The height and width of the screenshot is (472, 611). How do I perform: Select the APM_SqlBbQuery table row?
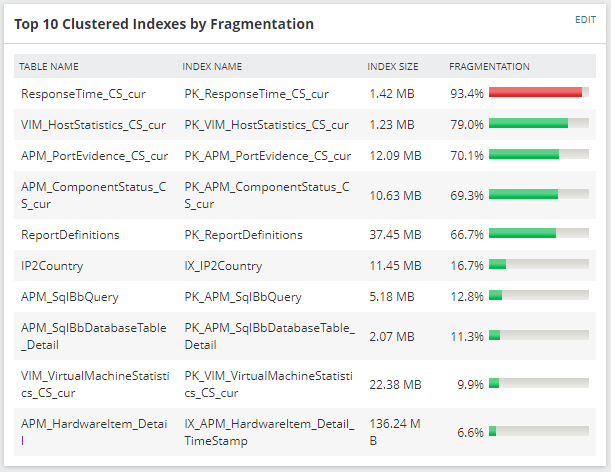tap(305, 297)
